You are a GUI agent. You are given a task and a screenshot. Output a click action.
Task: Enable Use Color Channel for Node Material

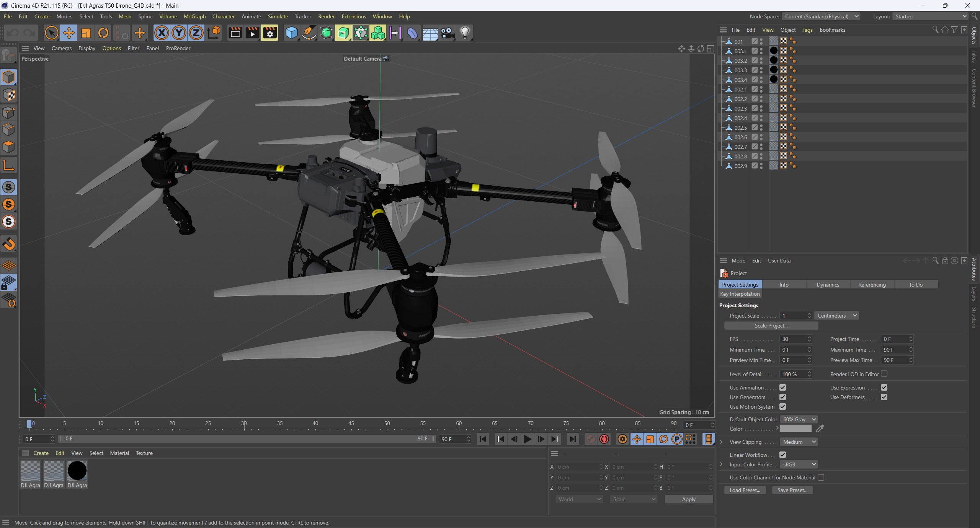pyautogui.click(x=821, y=477)
